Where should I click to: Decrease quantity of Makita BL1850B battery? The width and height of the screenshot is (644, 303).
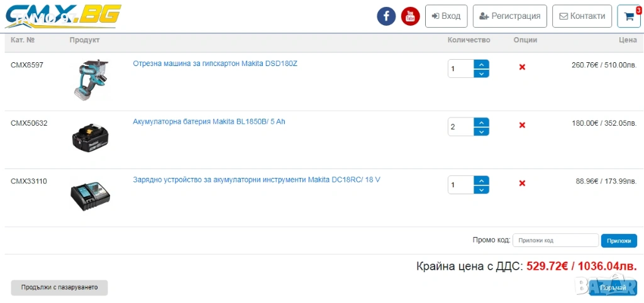pyautogui.click(x=481, y=132)
